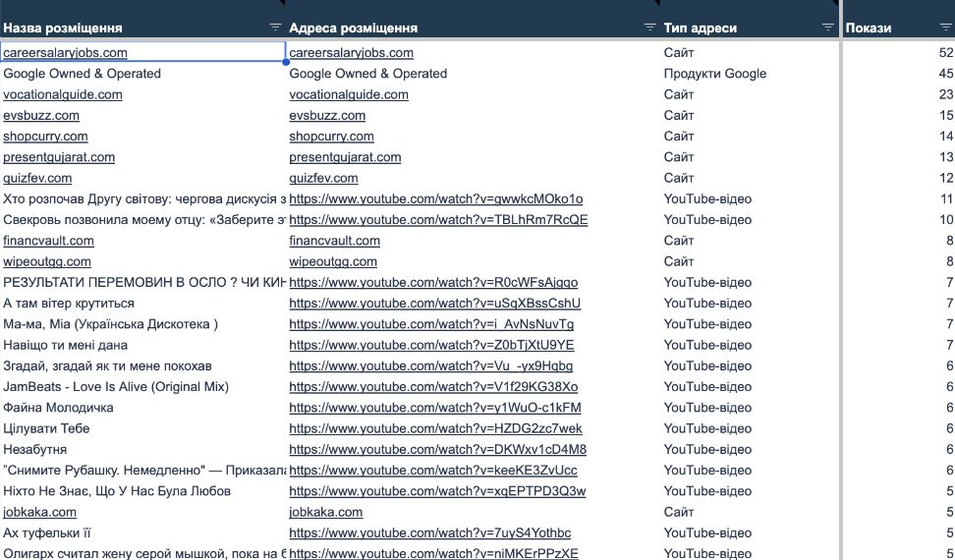Open YouTube link ending i_AvNsNuvTg
Viewport: 955px width, 560px height.
click(x=432, y=324)
